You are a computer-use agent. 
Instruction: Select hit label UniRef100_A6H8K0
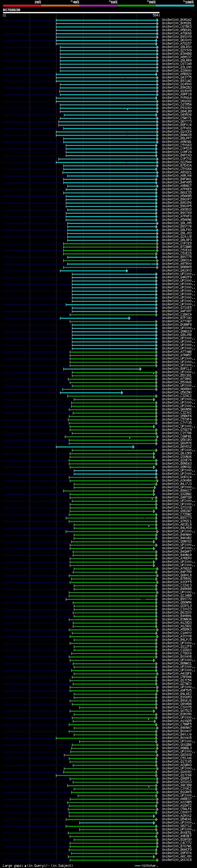point(177,390)
